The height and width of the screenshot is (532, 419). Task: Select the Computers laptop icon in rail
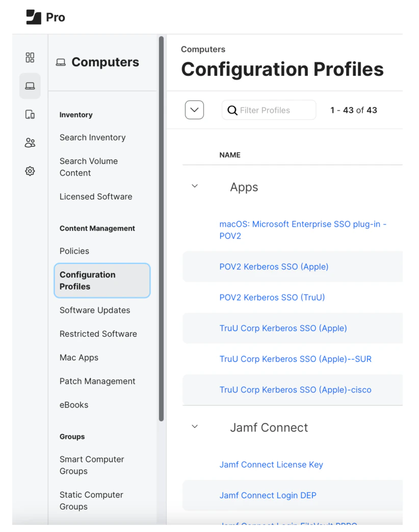pos(30,86)
